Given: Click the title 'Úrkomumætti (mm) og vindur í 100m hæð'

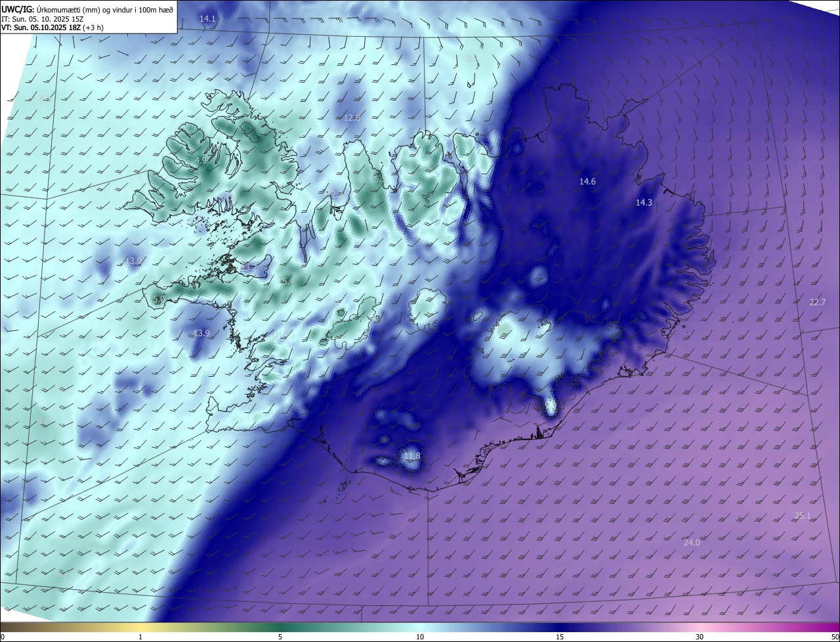Looking at the screenshot, I should click(x=106, y=9).
